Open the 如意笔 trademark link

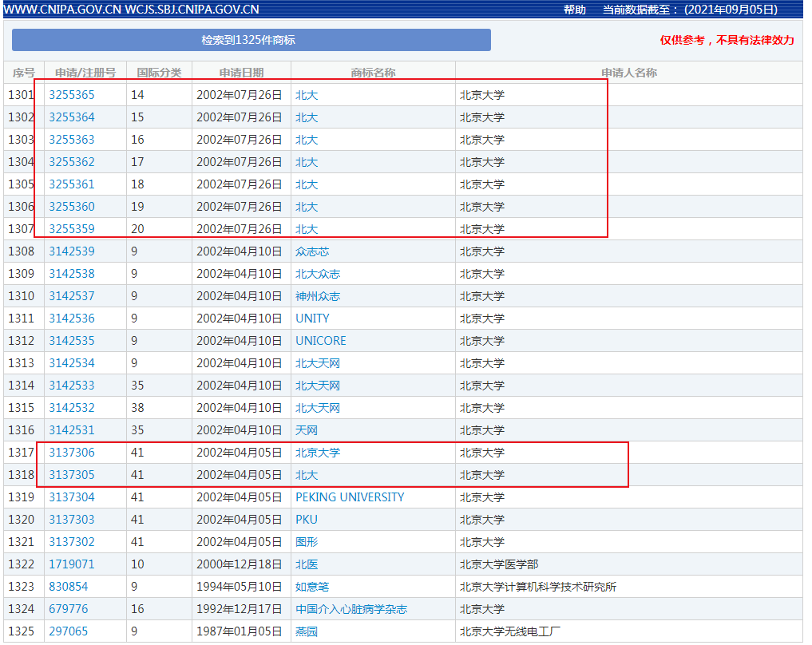[x=312, y=586]
